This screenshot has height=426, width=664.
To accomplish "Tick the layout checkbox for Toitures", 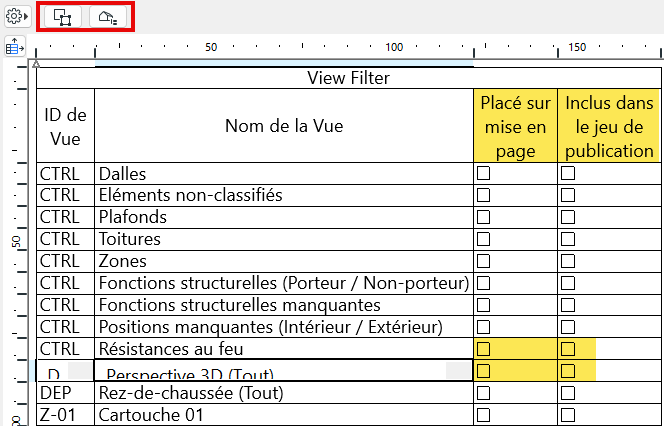I will [483, 239].
